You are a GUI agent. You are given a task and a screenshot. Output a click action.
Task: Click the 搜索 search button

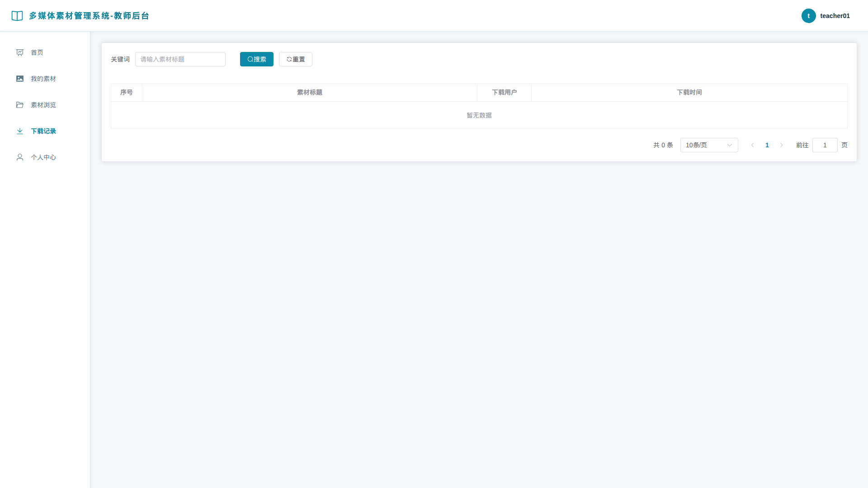click(257, 59)
